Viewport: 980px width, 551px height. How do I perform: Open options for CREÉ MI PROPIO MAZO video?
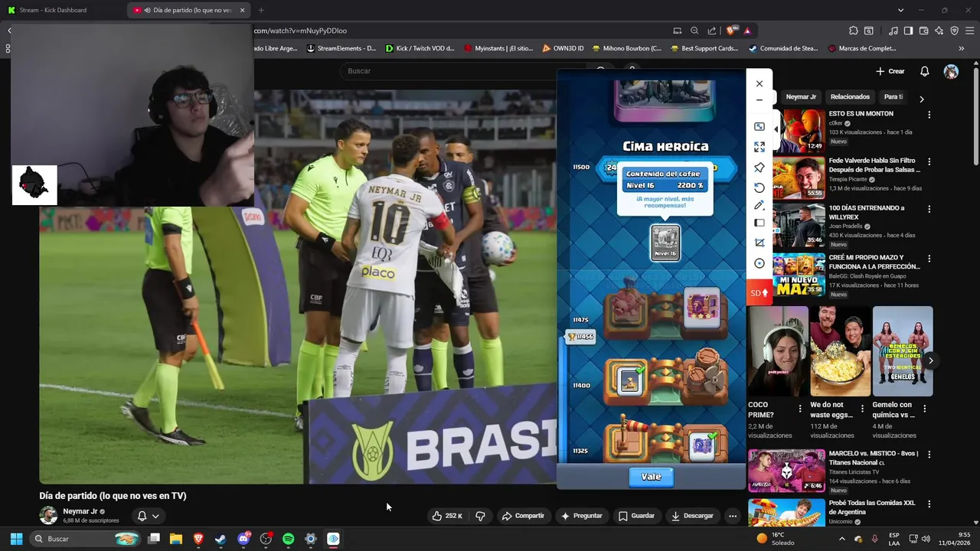(929, 259)
